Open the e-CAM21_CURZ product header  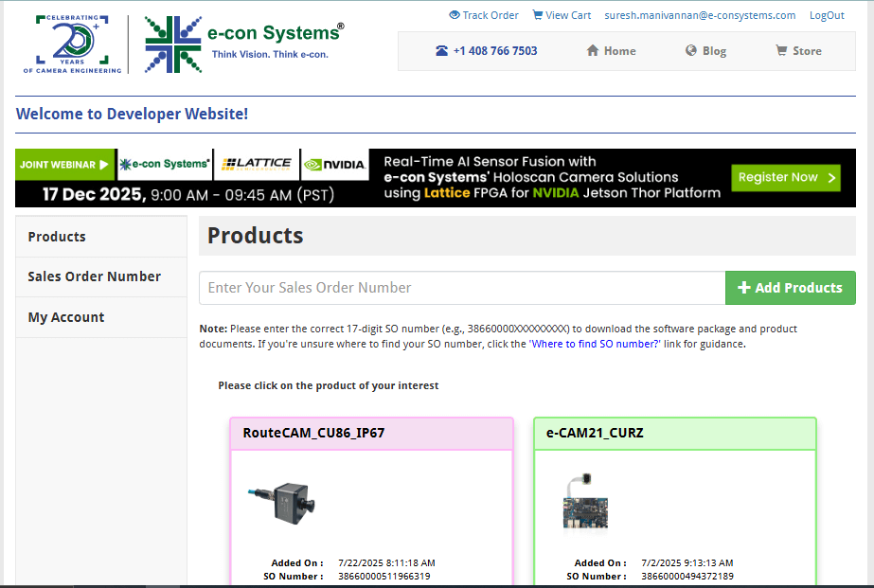(675, 433)
